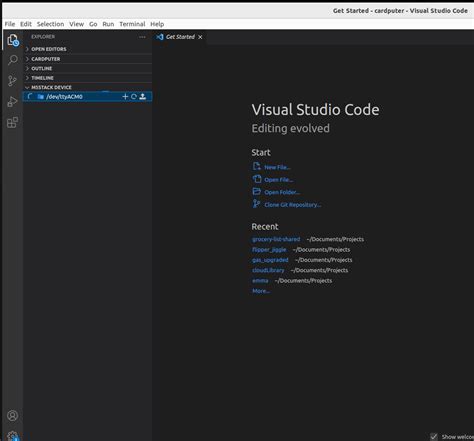Open the Search view icon
The image size is (474, 441).
pos(13,60)
